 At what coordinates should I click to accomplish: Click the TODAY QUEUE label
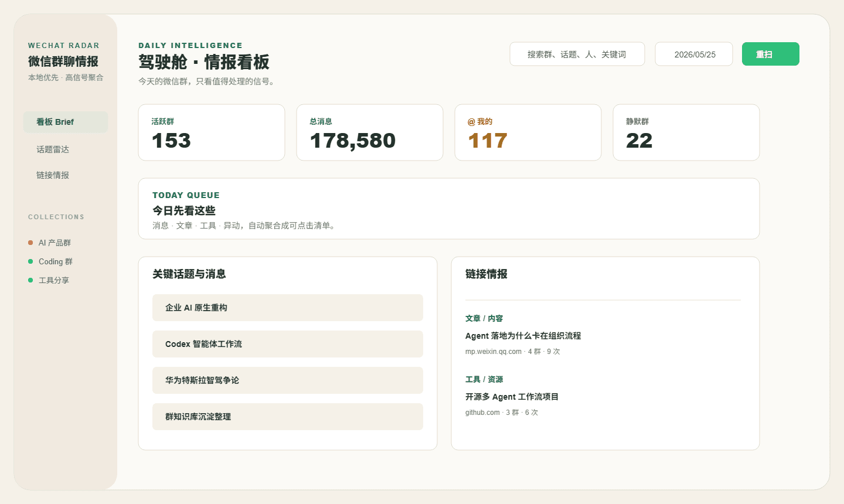186,195
